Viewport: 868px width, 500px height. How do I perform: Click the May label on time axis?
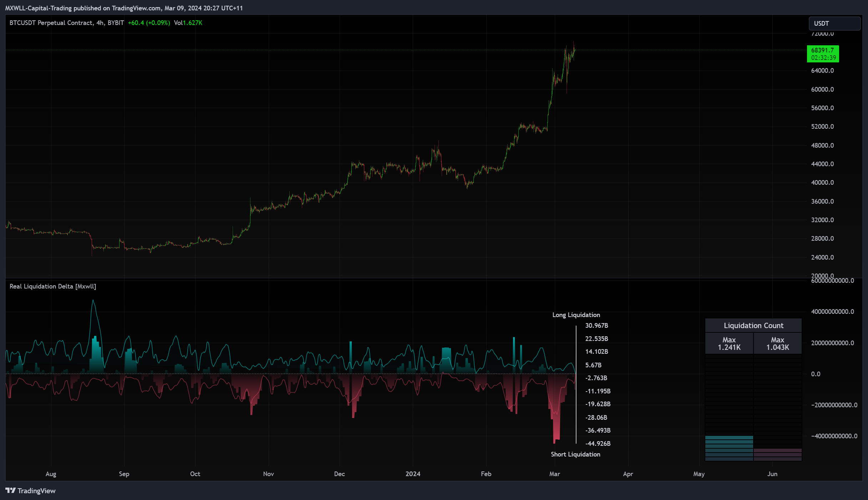click(699, 474)
